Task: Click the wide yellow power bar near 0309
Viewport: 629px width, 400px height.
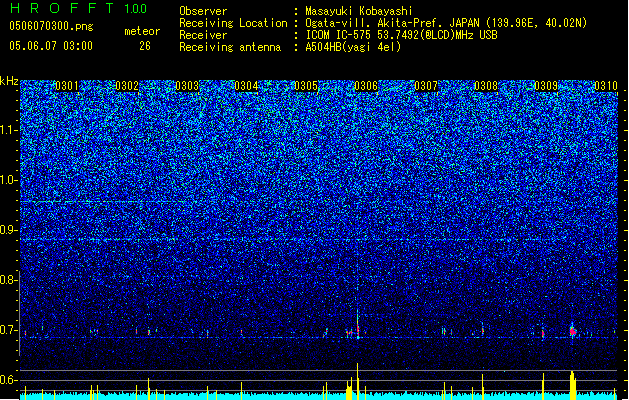Action: pos(573,385)
